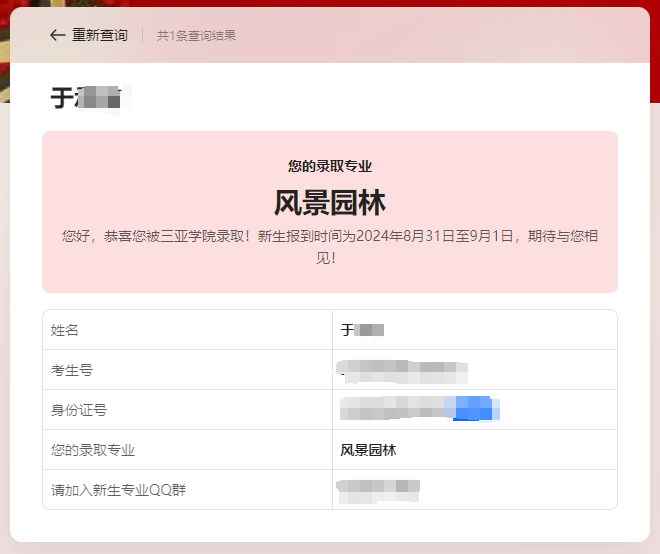Click the blurred name value in table
Image resolution: width=660 pixels, height=554 pixels.
[363, 330]
